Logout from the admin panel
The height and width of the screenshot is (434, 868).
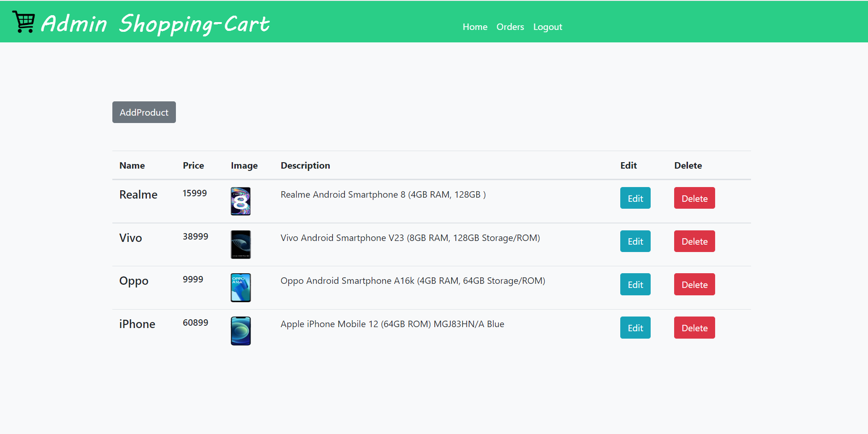pos(548,27)
